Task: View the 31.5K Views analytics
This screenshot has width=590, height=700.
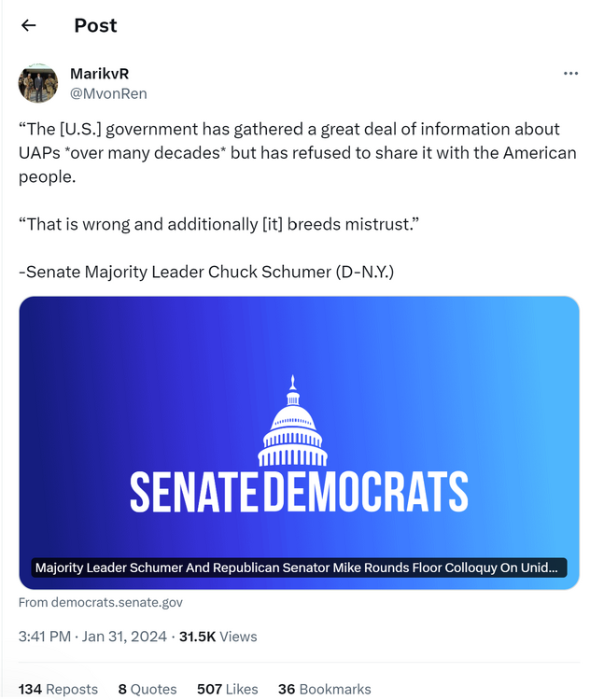Action: coord(218,637)
